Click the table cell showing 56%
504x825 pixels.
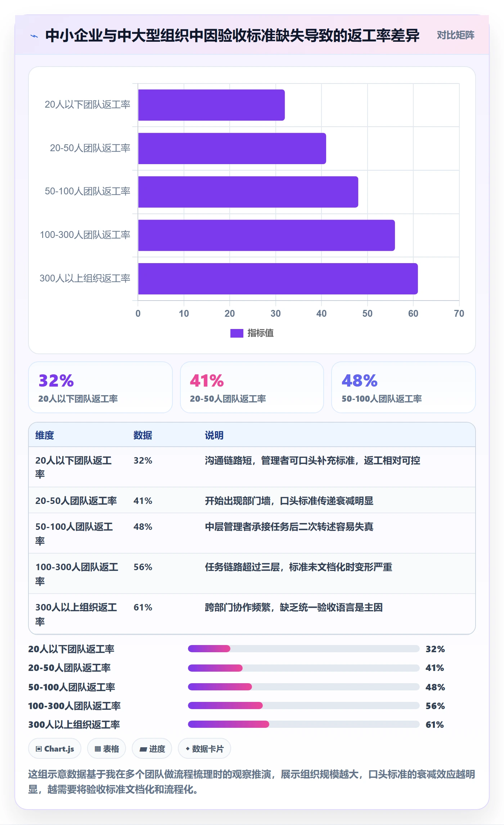[x=143, y=567]
